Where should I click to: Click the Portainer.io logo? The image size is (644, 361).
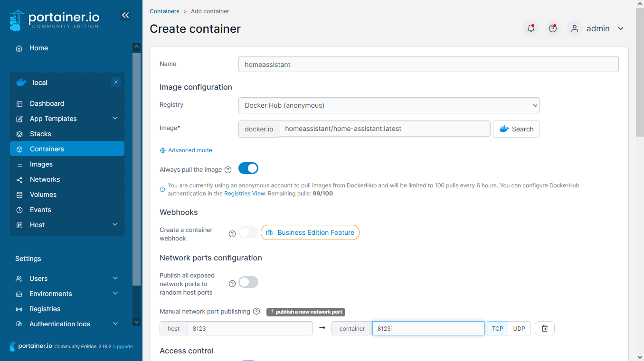(54, 20)
